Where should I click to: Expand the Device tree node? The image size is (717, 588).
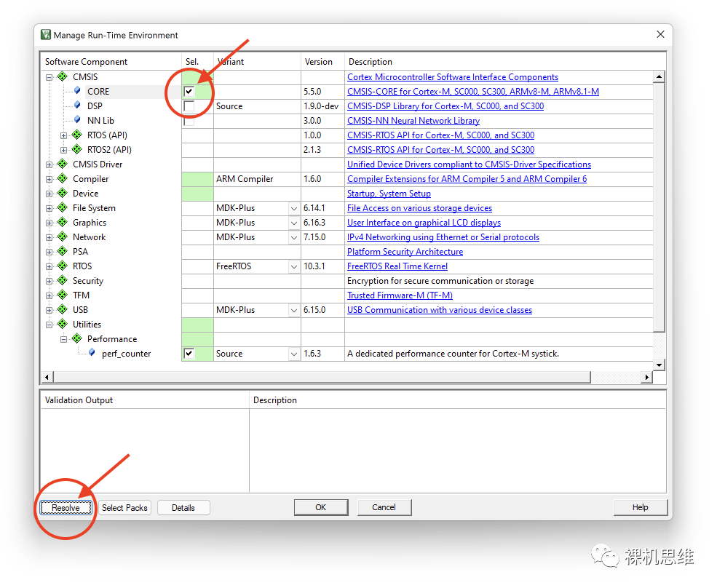pos(49,194)
